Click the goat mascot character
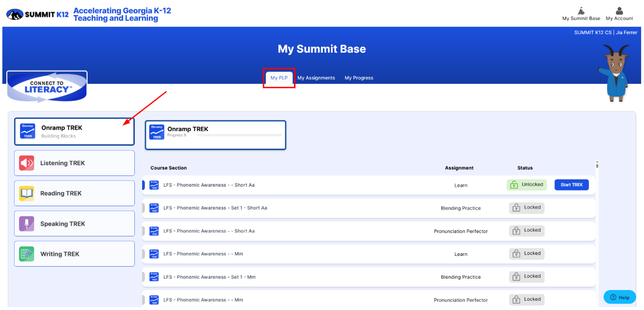The image size is (644, 310). (614, 73)
